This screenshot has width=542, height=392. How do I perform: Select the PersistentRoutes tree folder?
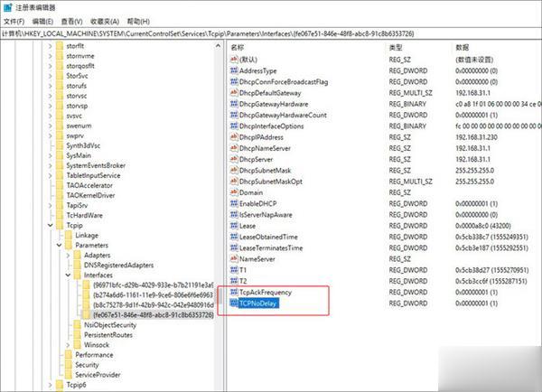click(x=107, y=335)
